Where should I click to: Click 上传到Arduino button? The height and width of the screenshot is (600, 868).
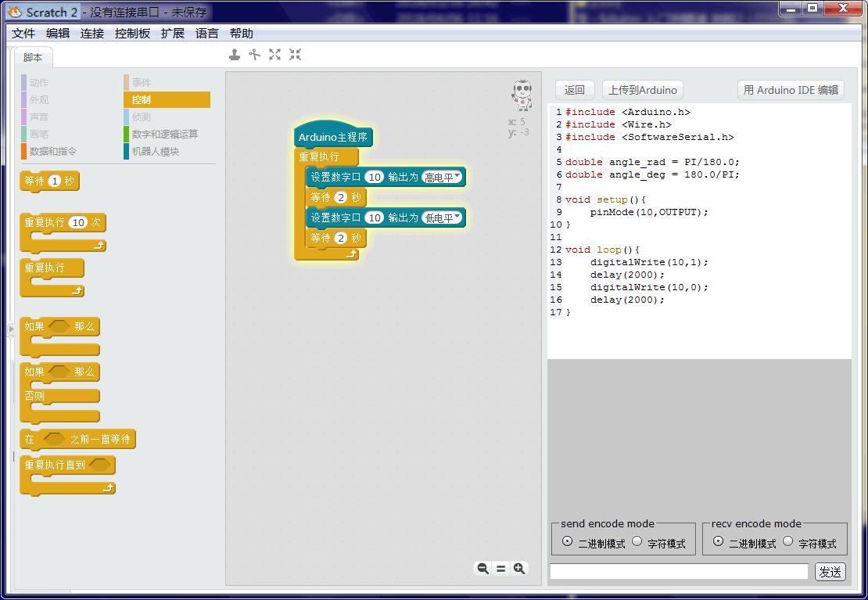click(643, 90)
